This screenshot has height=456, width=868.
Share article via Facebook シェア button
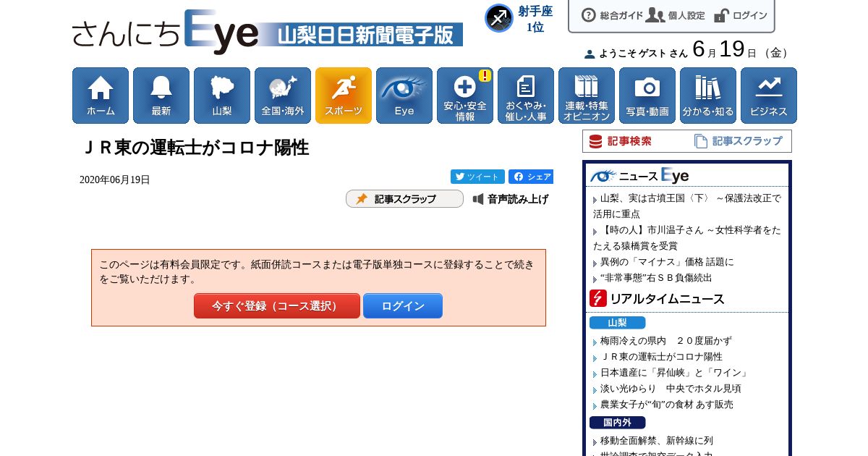[531, 177]
